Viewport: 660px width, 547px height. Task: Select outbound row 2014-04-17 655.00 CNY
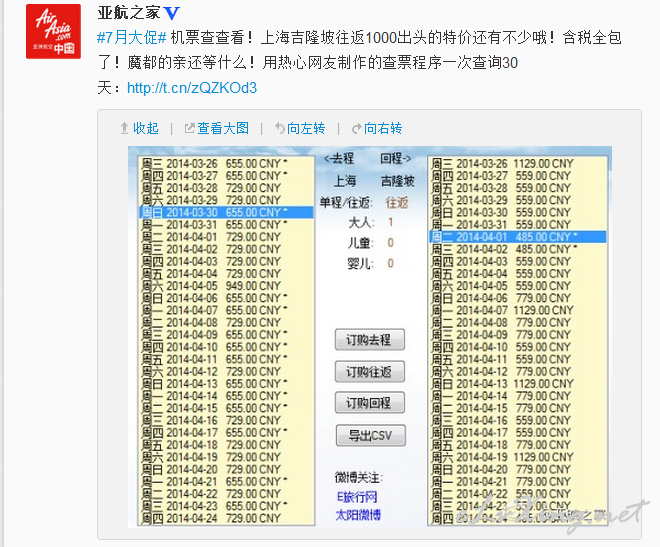(226, 432)
